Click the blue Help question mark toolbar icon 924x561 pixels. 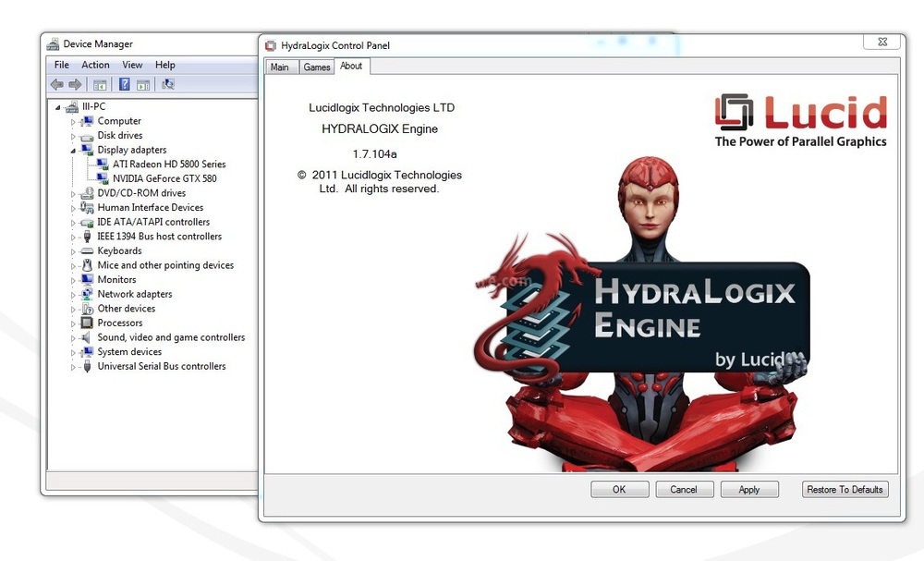click(125, 84)
